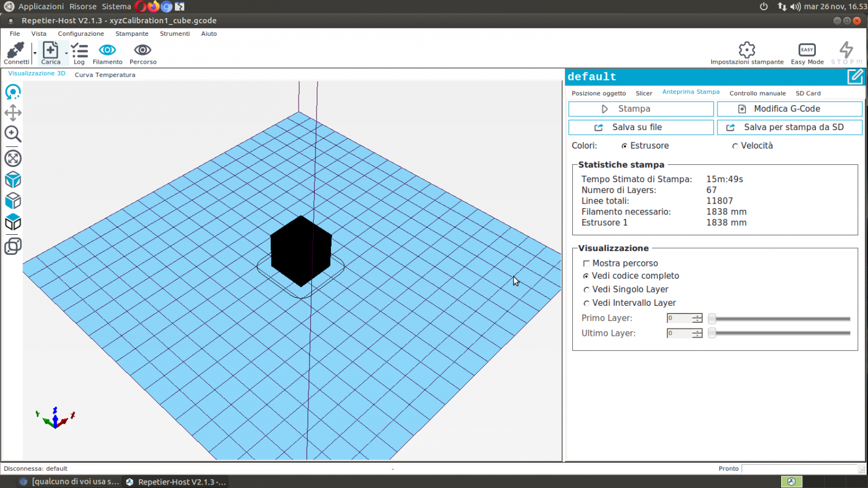Click the Primo Layer slider handle
The image size is (868, 488).
712,319
